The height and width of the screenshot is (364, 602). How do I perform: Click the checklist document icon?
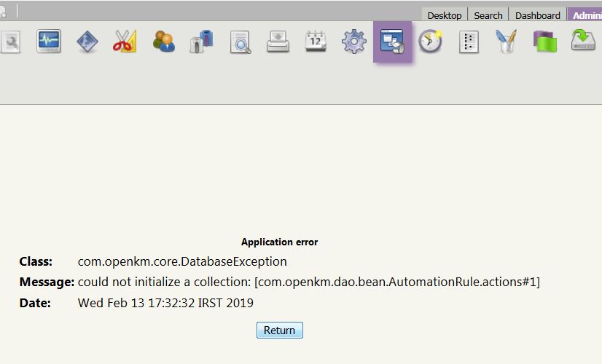coord(469,41)
